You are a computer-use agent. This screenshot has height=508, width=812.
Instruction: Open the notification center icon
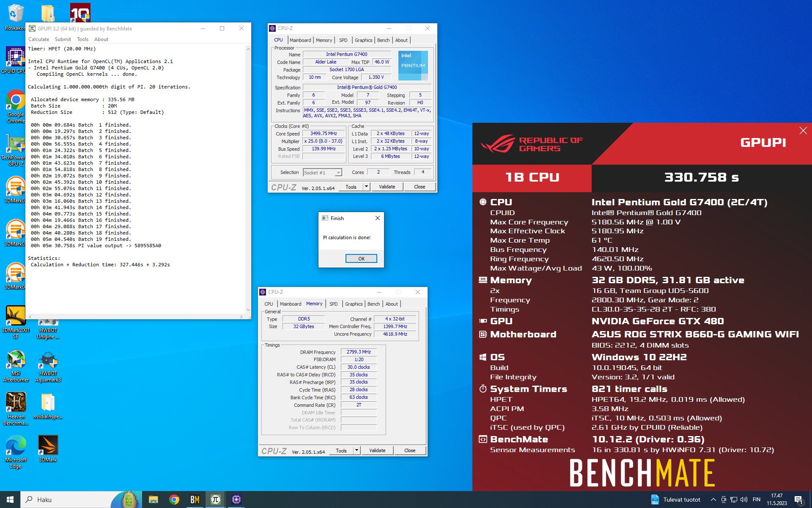coord(798,500)
